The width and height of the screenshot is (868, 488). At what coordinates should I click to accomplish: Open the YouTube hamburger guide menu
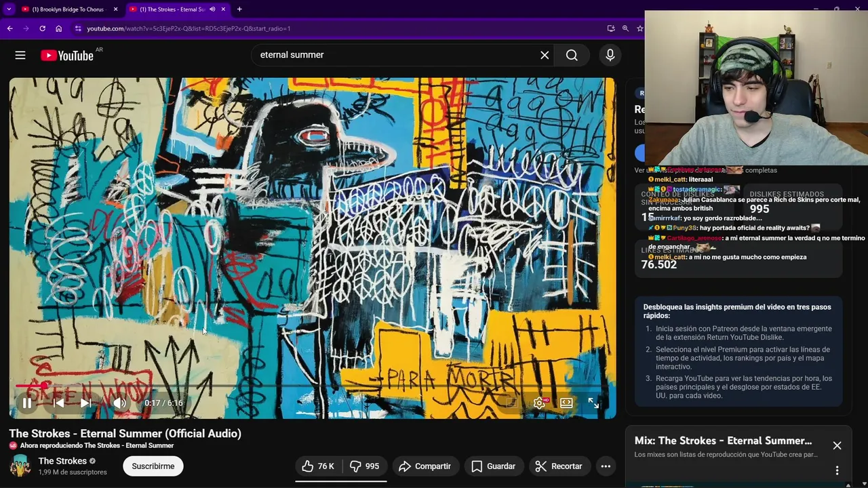(20, 55)
